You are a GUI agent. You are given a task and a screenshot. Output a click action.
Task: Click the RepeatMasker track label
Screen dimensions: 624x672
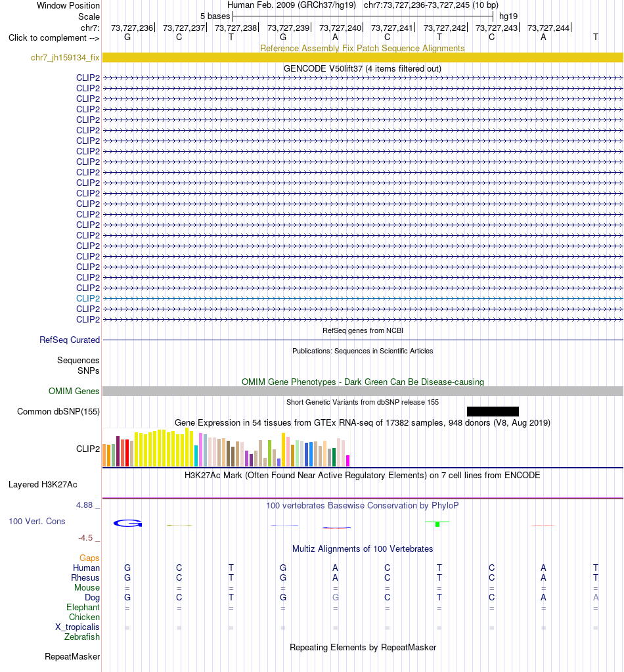click(72, 657)
